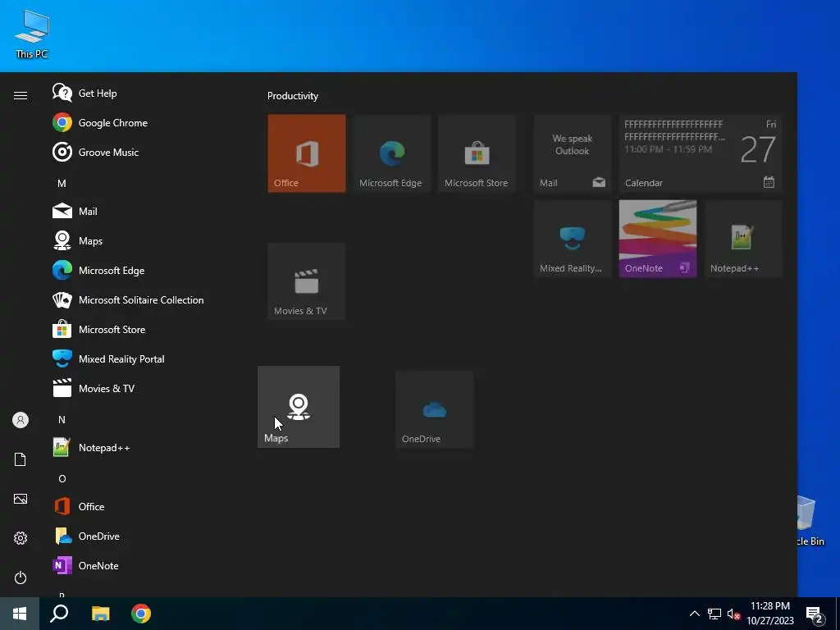Open the colorful OneNote tile

click(658, 239)
